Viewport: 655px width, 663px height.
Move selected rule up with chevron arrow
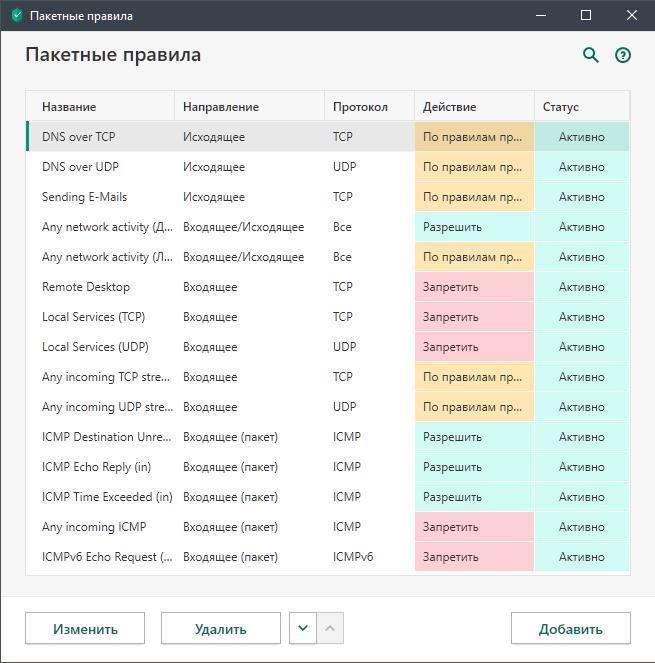[330, 628]
